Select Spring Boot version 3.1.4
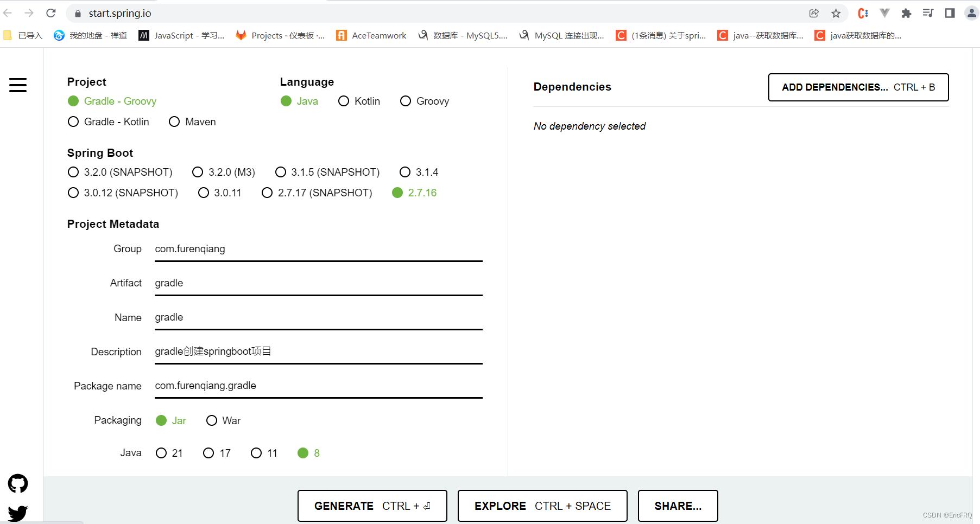This screenshot has height=524, width=980. click(x=419, y=172)
